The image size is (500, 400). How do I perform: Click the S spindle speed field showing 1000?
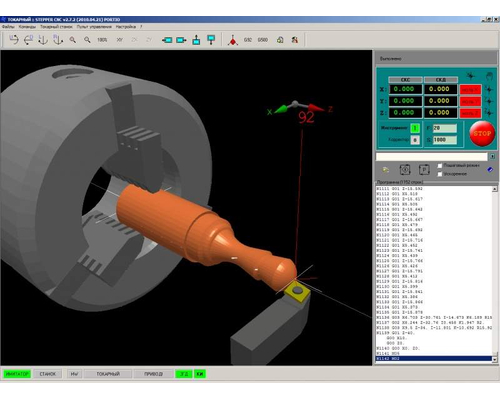tap(445, 140)
